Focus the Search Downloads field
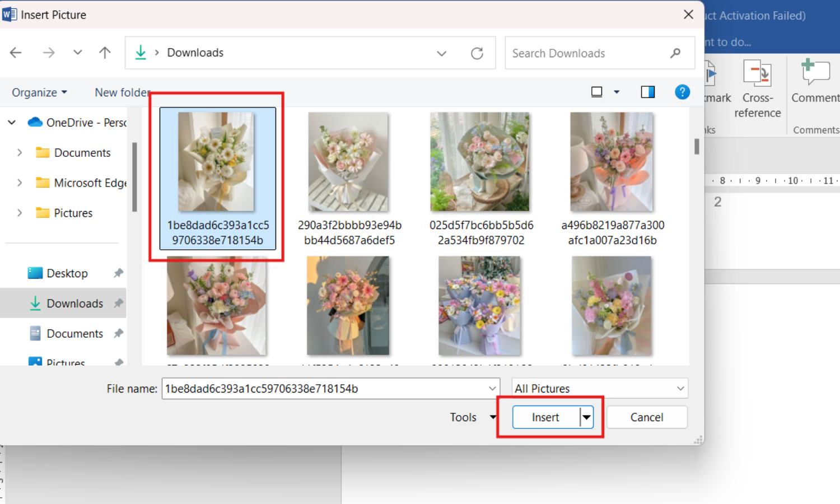 [600, 53]
